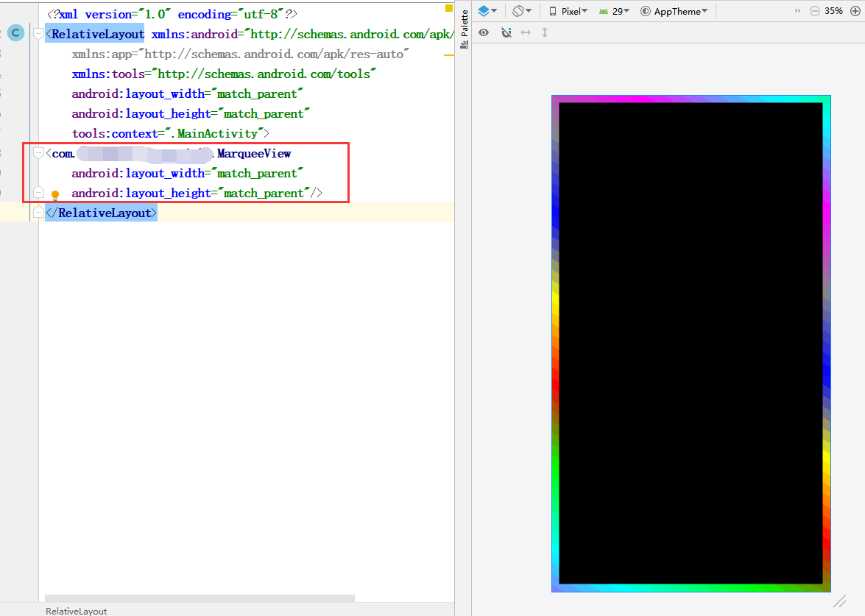
Task: Collapse the RelativeLayout opening tag fold
Action: [x=38, y=34]
